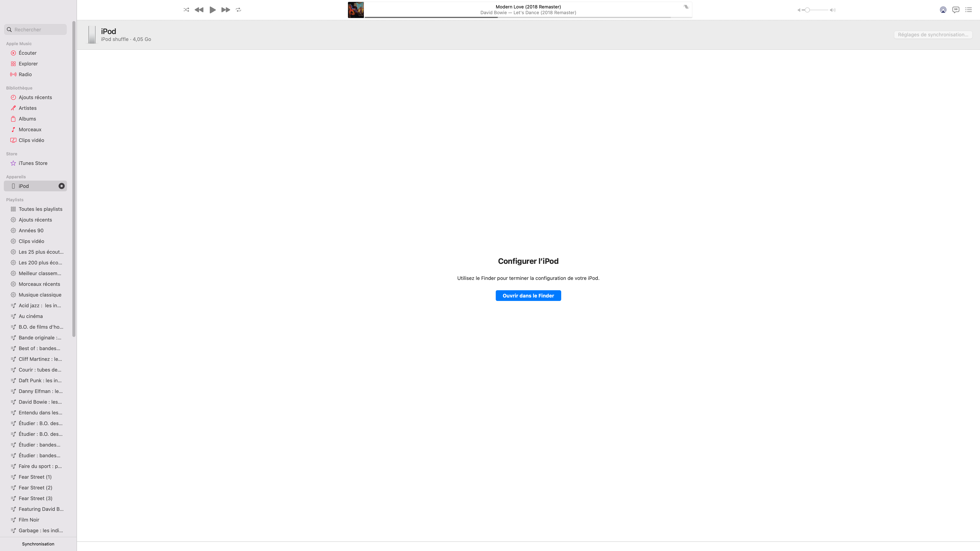Open Fear Street (3) playlist
980x551 pixels.
(x=35, y=498)
